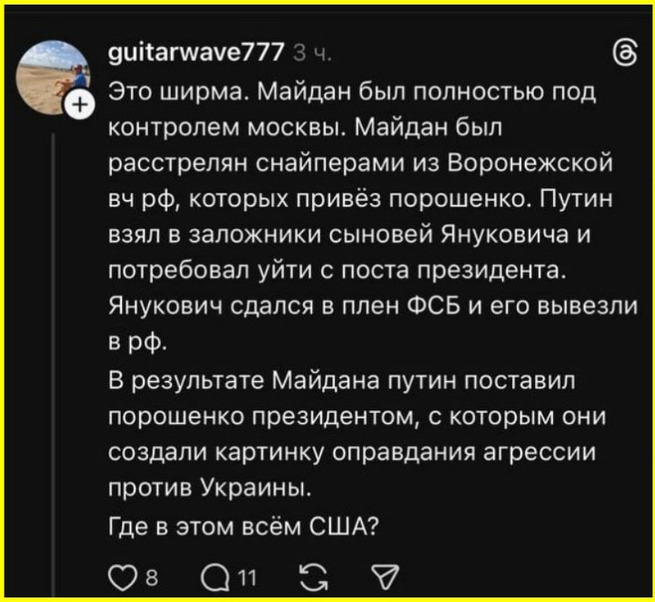The height and width of the screenshot is (602, 655).
Task: Click the line starting "взял в заложники"
Action: [x=347, y=236]
